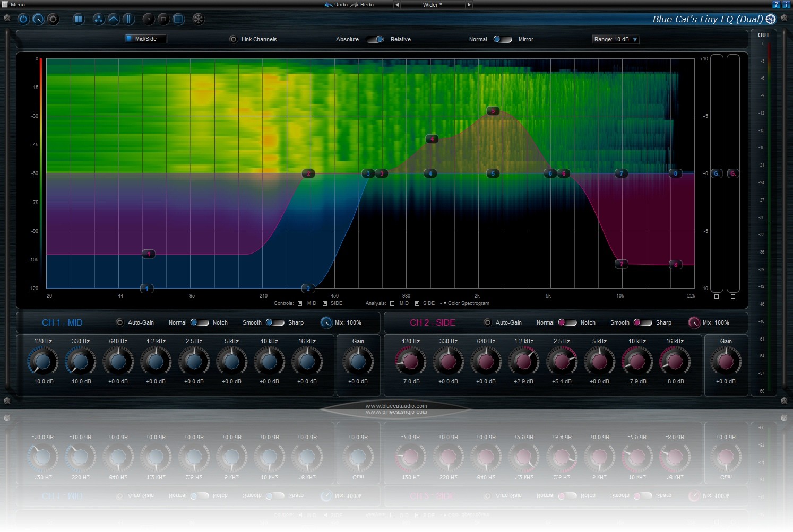The image size is (793, 532).
Task: Toggle Controls SIDE checkbox
Action: click(325, 303)
